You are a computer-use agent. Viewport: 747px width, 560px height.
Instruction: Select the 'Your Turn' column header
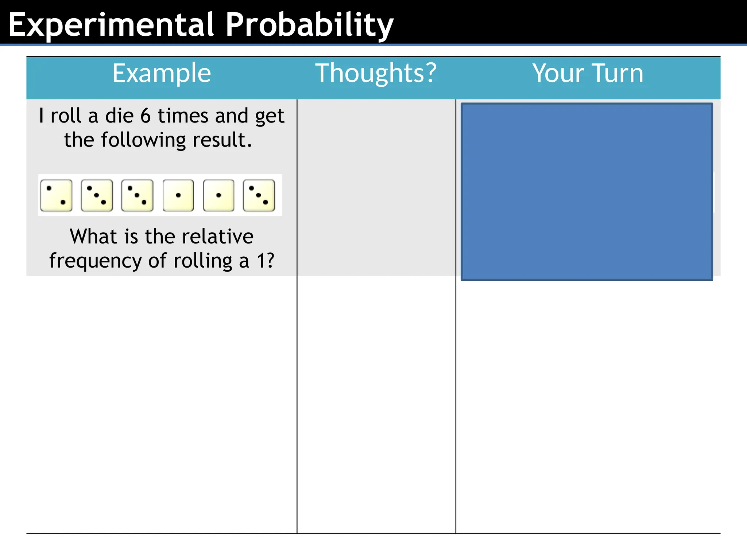coord(588,73)
